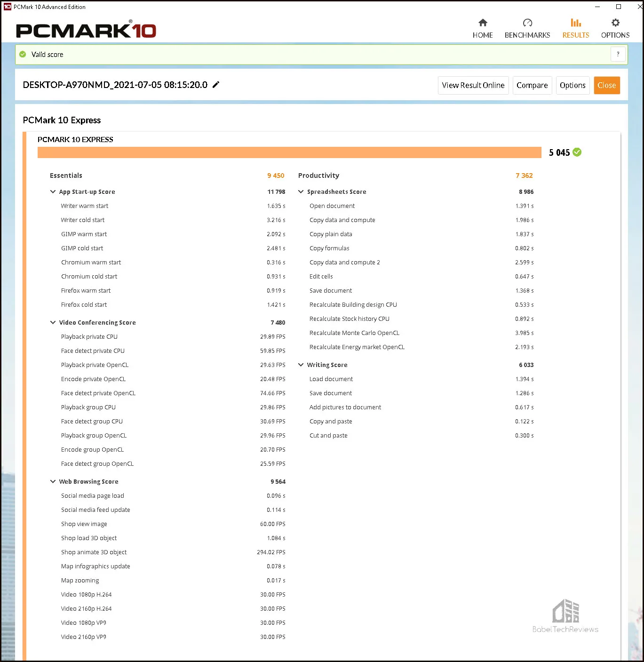Click the pencil icon to rename result
Screen dimensions: 644x662
pyautogui.click(x=216, y=85)
